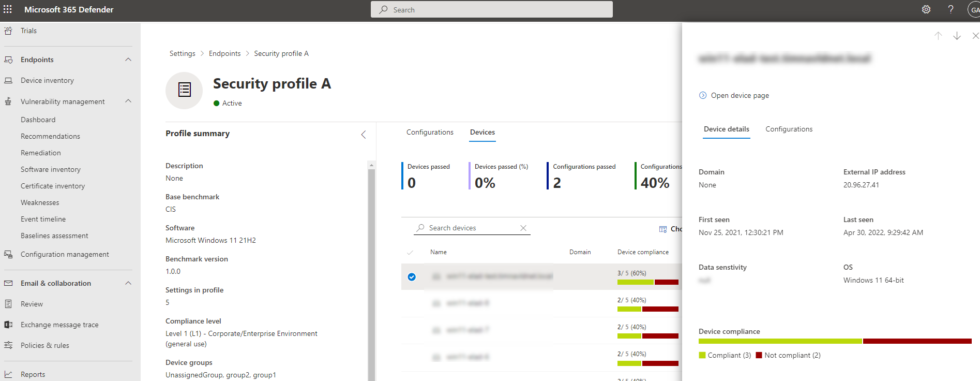Click the choose columns icon
Viewport: 980px width, 381px height.
click(663, 229)
